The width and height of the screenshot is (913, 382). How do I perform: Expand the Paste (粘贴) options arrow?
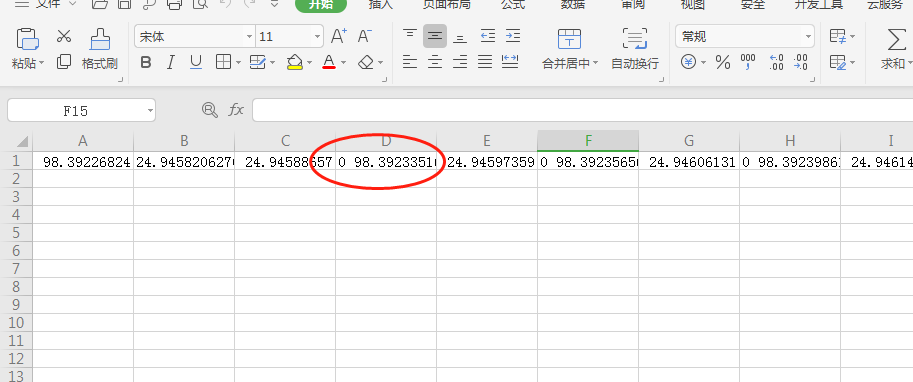41,63
